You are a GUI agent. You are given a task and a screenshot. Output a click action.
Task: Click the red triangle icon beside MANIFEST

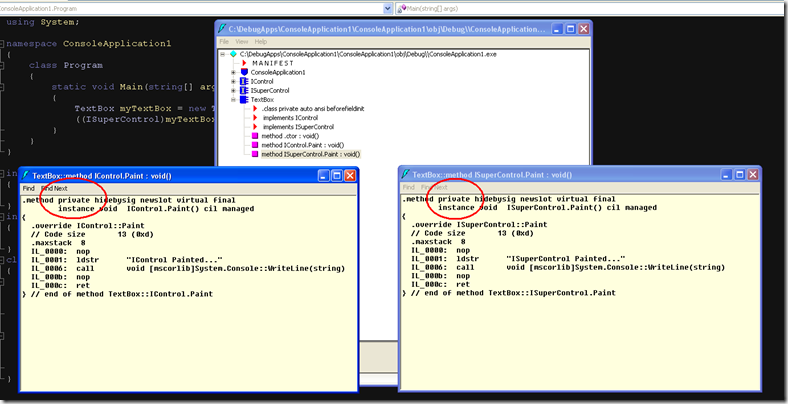pyautogui.click(x=244, y=63)
